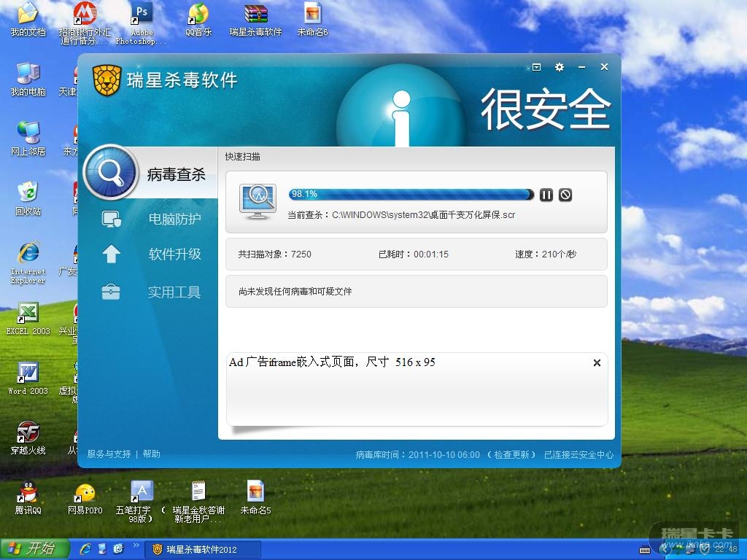Expand the quick launch chevron
Image resolution: width=747 pixels, height=560 pixels.
[136, 545]
